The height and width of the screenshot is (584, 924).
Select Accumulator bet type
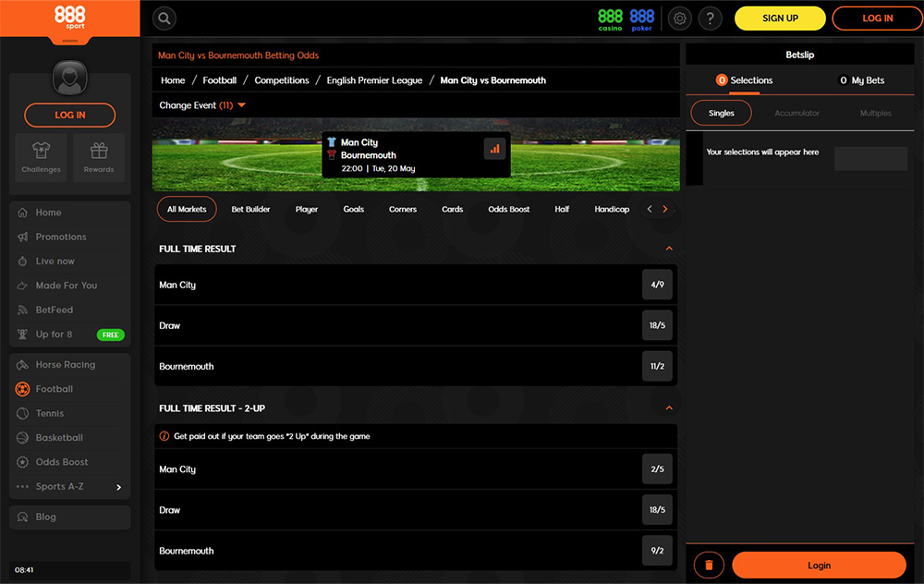point(796,113)
